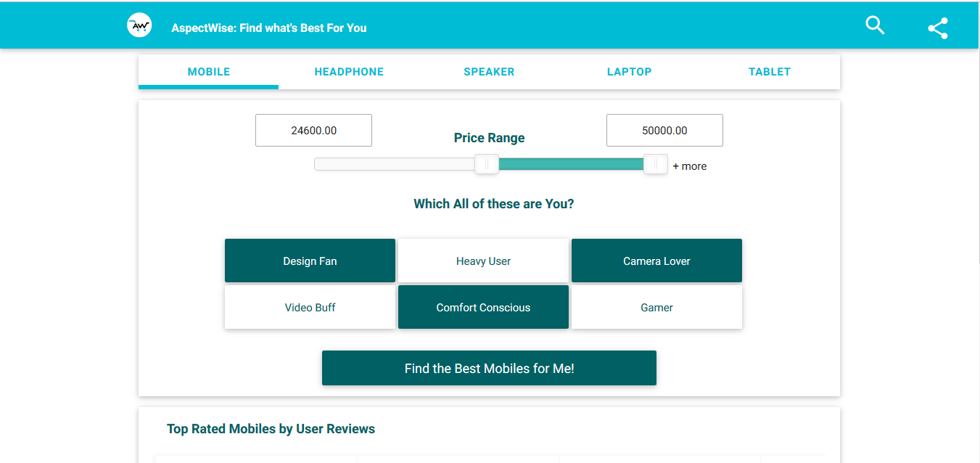Click the AspectWise site title text

pyautogui.click(x=269, y=28)
